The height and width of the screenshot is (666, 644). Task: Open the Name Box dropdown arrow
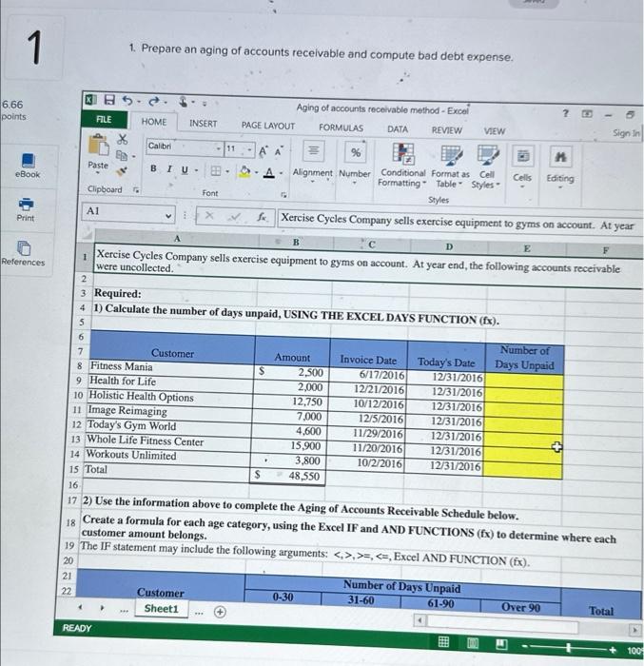click(x=168, y=216)
